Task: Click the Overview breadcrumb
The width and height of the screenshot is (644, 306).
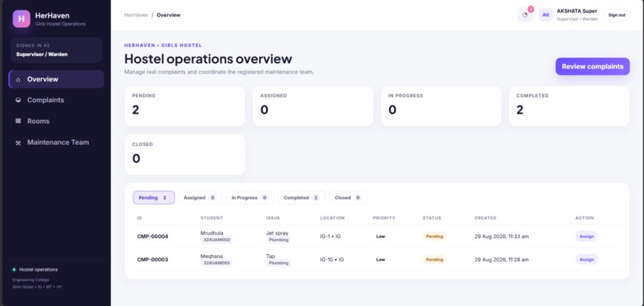Action: tap(169, 15)
